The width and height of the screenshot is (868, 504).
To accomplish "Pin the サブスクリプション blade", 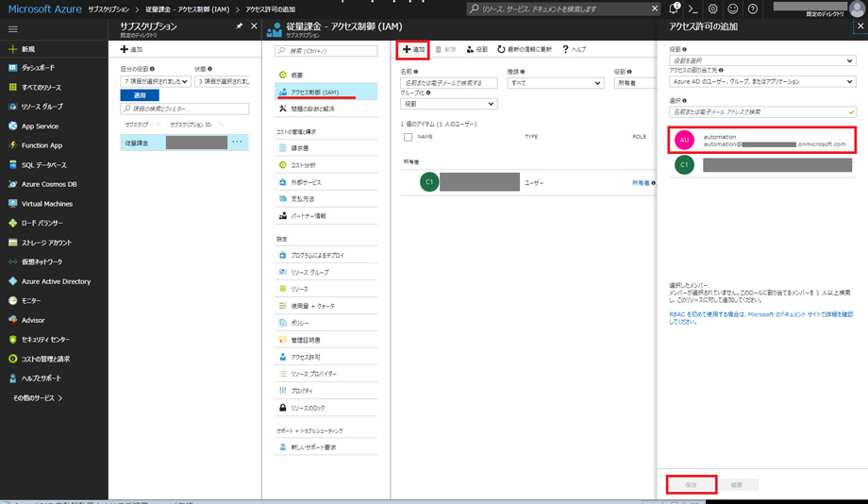I will point(239,26).
